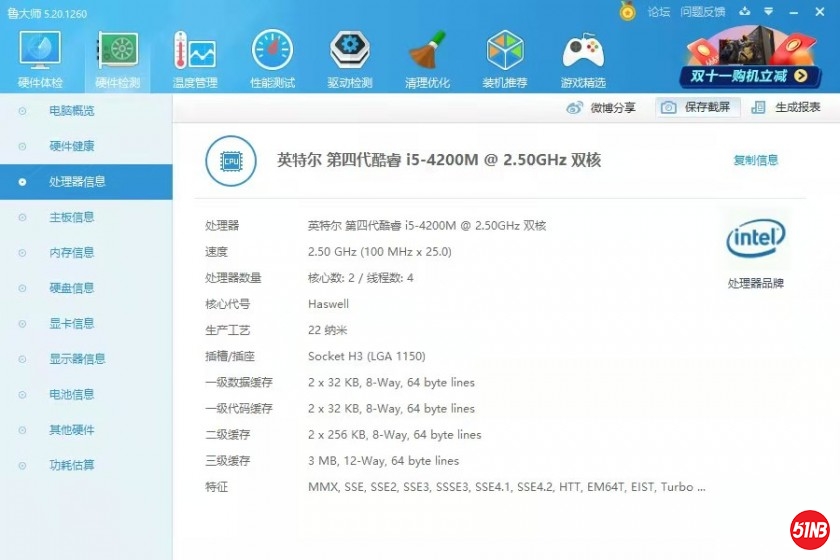Viewport: 840px width, 560px height.
Task: Switch to 主板信息 in the sidebar
Action: pyautogui.click(x=72, y=217)
